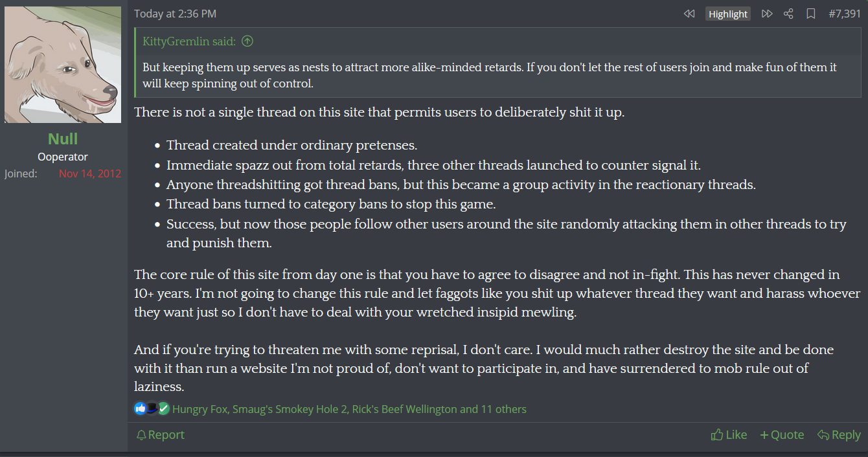Open the Hungry Fox profile link

point(200,409)
